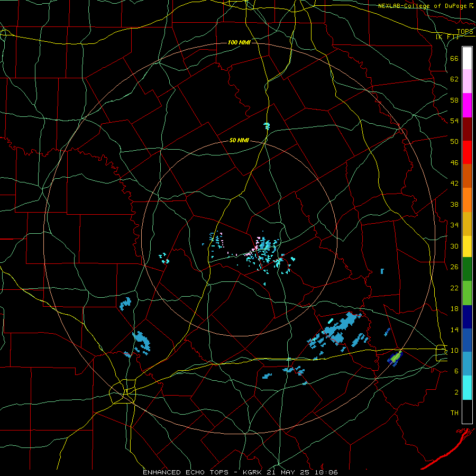Select the light green legend swatch
Screen dimensions: 476x476
click(x=467, y=293)
